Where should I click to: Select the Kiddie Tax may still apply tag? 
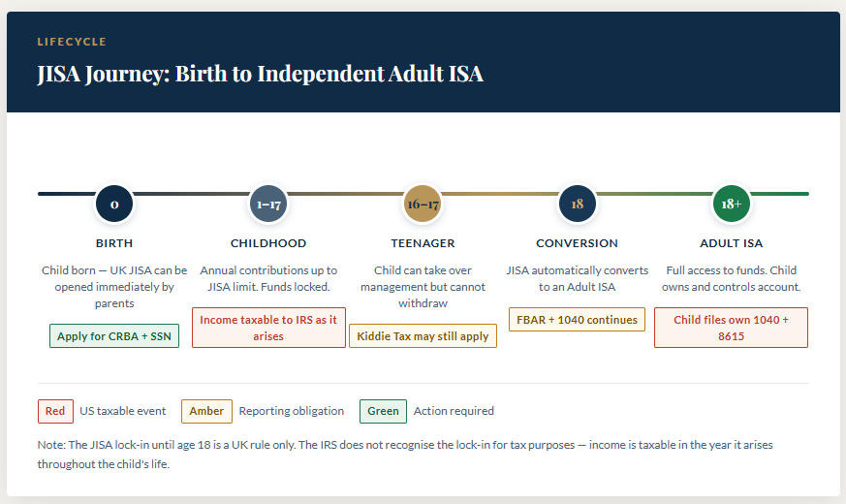423,335
